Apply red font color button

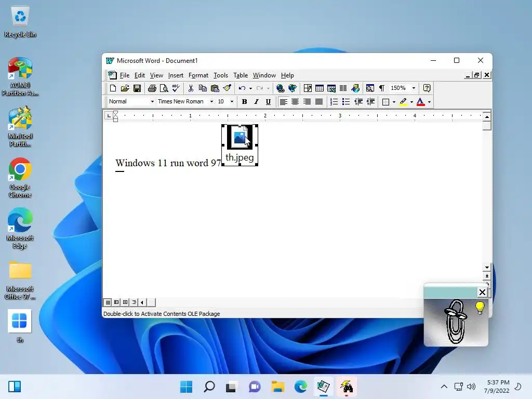click(420, 101)
